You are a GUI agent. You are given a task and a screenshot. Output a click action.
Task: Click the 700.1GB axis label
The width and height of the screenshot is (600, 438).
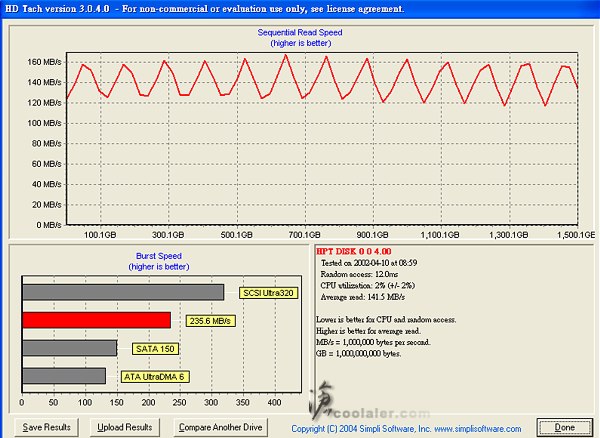[305, 234]
